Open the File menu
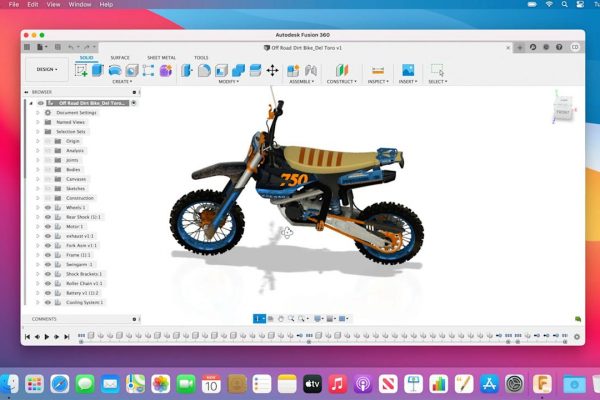Viewport: 600px width, 400px height. point(14,5)
